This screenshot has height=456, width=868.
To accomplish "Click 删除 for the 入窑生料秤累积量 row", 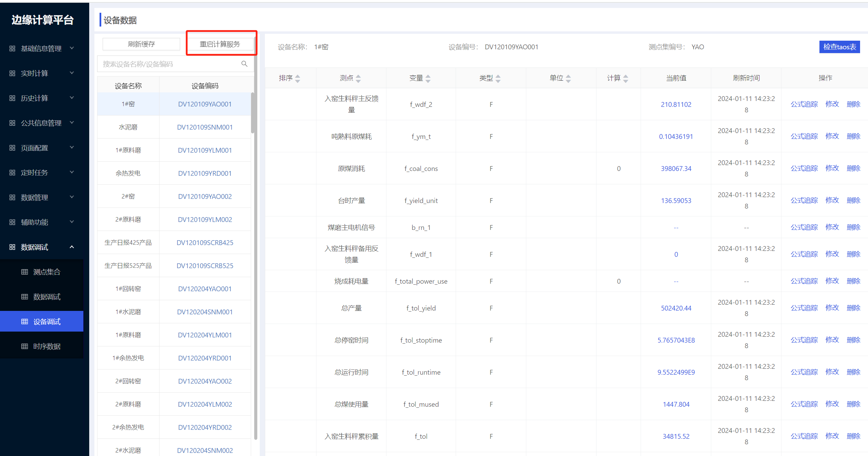I will [854, 436].
